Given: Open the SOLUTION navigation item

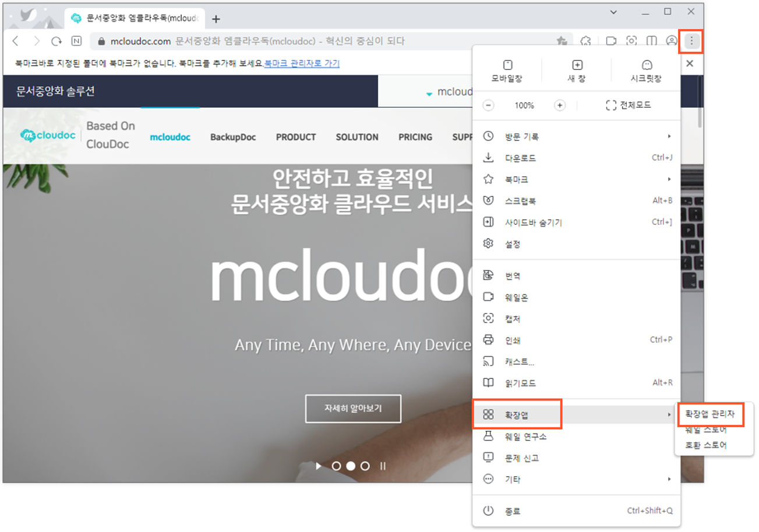Looking at the screenshot, I should (x=357, y=137).
